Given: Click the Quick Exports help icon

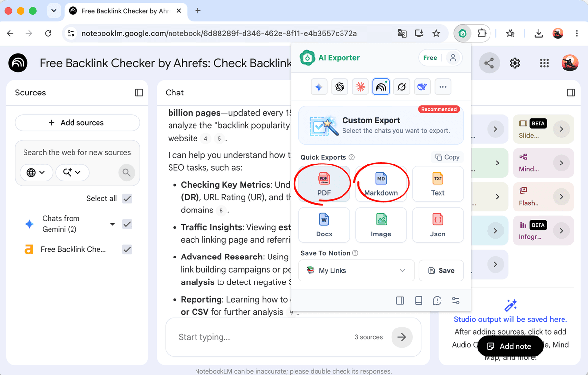Looking at the screenshot, I should click(352, 158).
